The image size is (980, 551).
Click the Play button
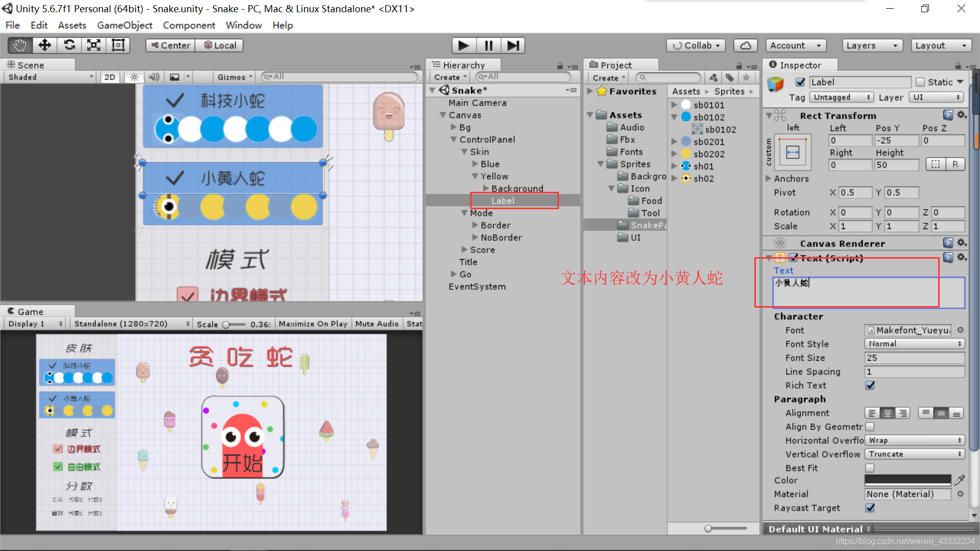464,45
